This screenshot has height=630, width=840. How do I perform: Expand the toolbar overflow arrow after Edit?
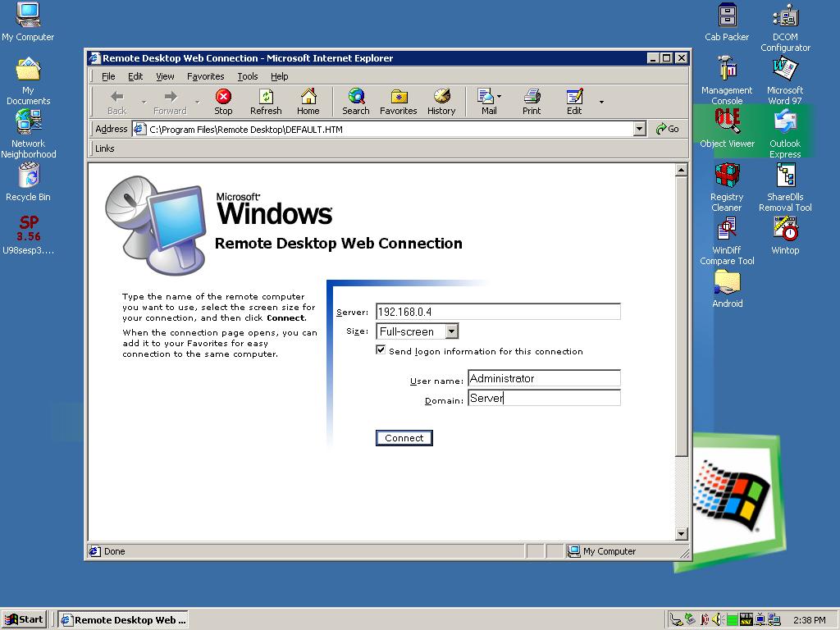pos(601,102)
